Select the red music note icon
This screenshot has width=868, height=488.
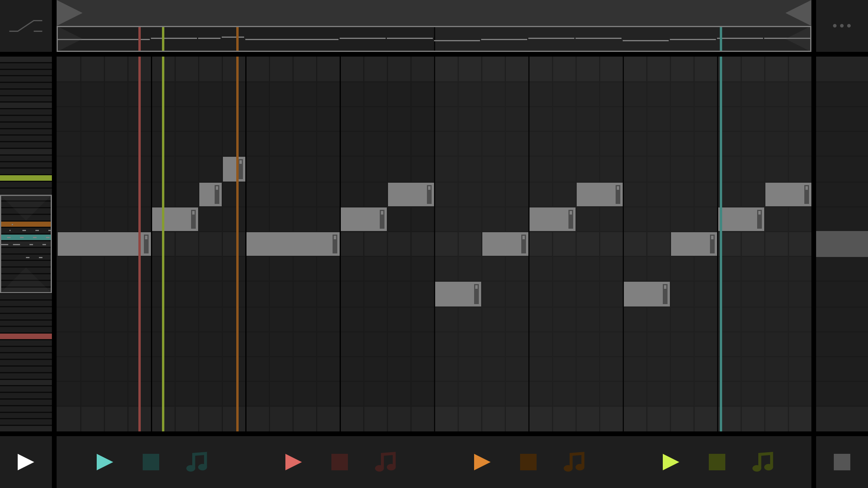pyautogui.click(x=386, y=462)
